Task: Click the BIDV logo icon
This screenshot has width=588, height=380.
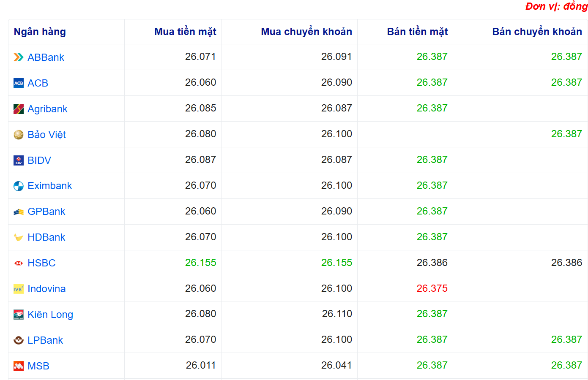Action: click(x=18, y=160)
